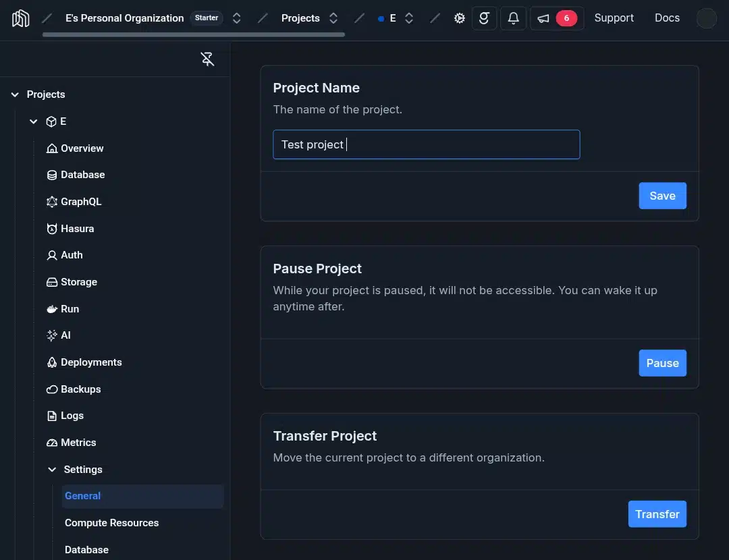Screen dimensions: 729x560
Task: Open the Docs link
Action: [667, 18]
